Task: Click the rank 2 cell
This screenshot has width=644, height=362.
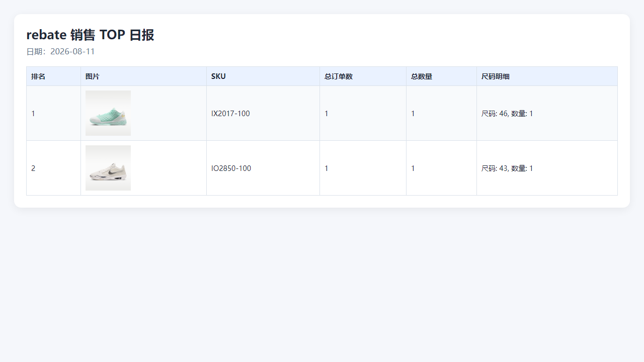Action: 54,168
